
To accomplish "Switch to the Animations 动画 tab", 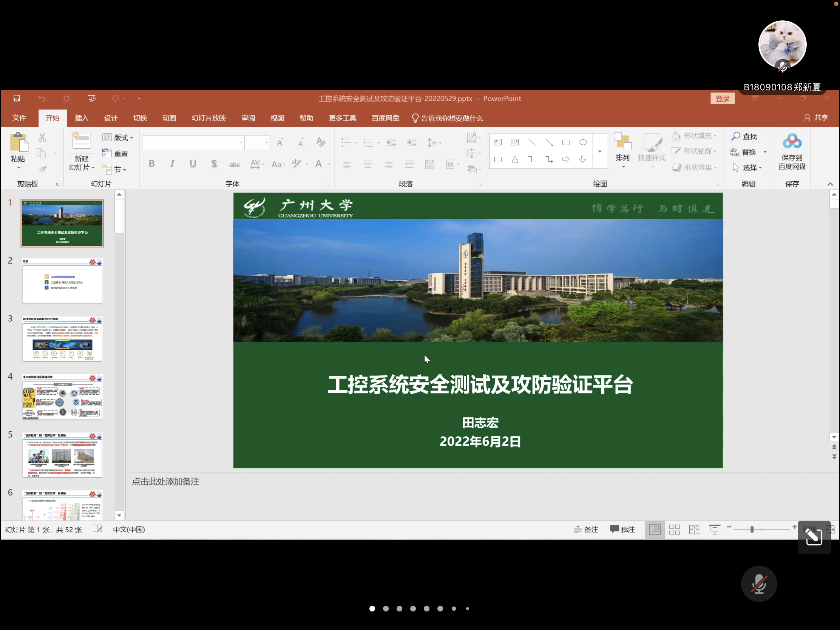I will (169, 118).
